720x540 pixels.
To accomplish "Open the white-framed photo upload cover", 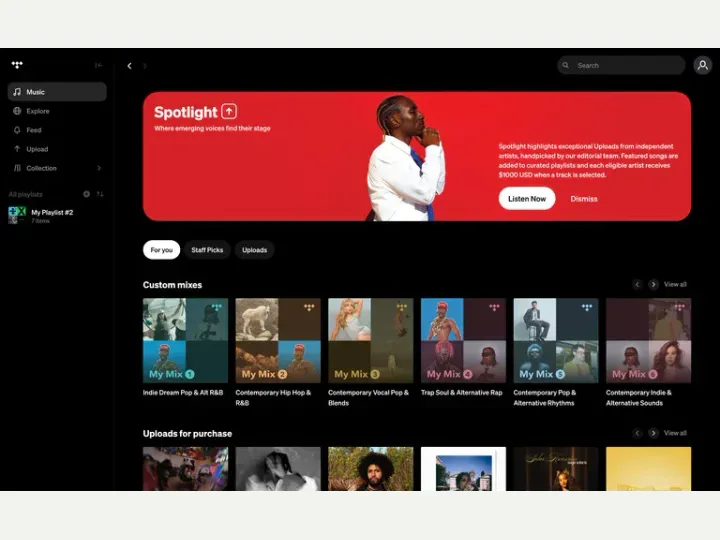I will pyautogui.click(x=463, y=469).
